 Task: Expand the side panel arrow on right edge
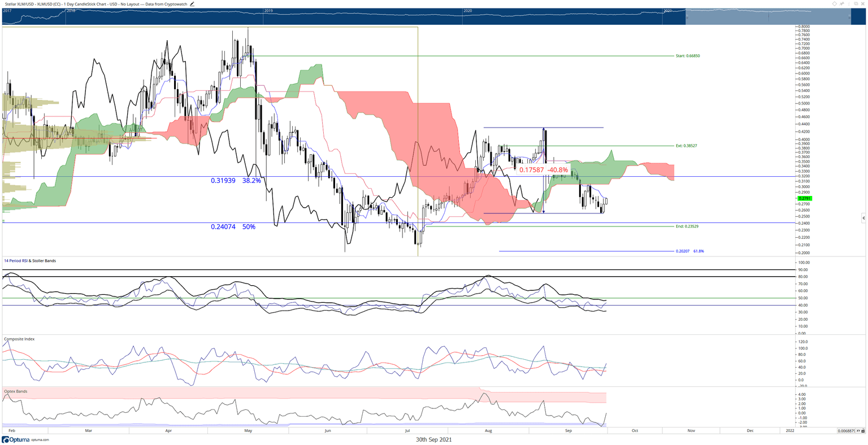(863, 217)
